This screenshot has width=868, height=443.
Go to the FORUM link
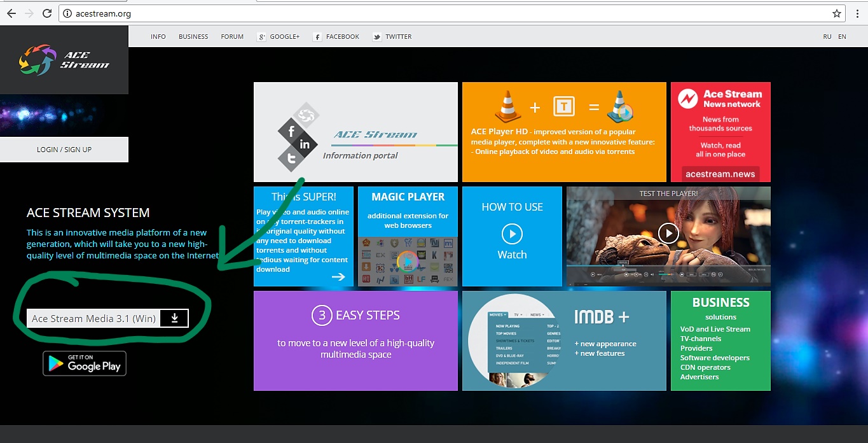pyautogui.click(x=232, y=37)
